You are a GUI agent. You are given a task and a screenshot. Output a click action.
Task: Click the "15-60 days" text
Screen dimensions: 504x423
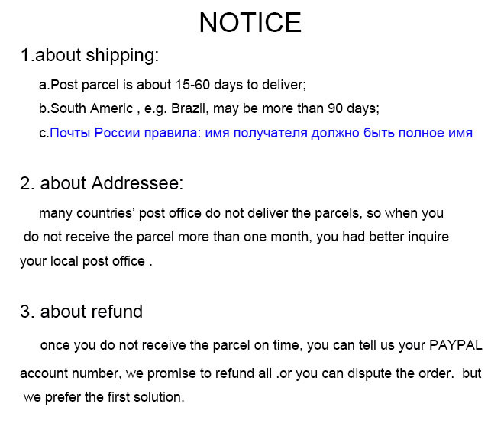click(200, 86)
